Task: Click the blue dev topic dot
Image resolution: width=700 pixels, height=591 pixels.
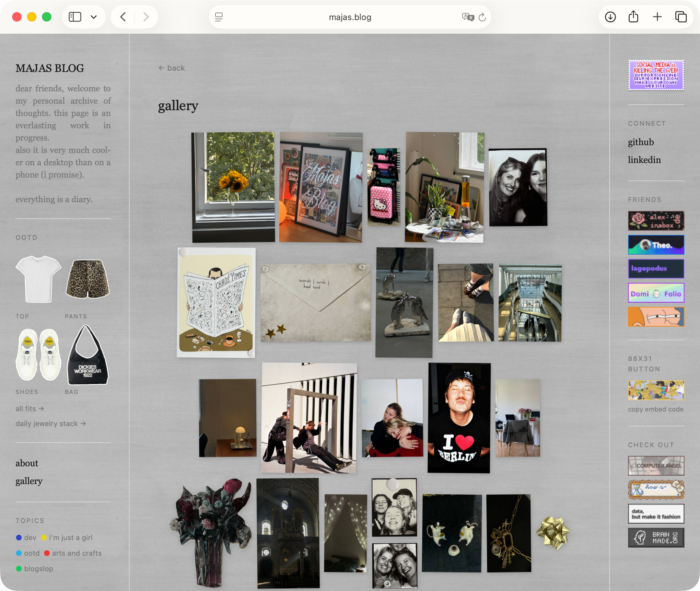Action: point(19,538)
